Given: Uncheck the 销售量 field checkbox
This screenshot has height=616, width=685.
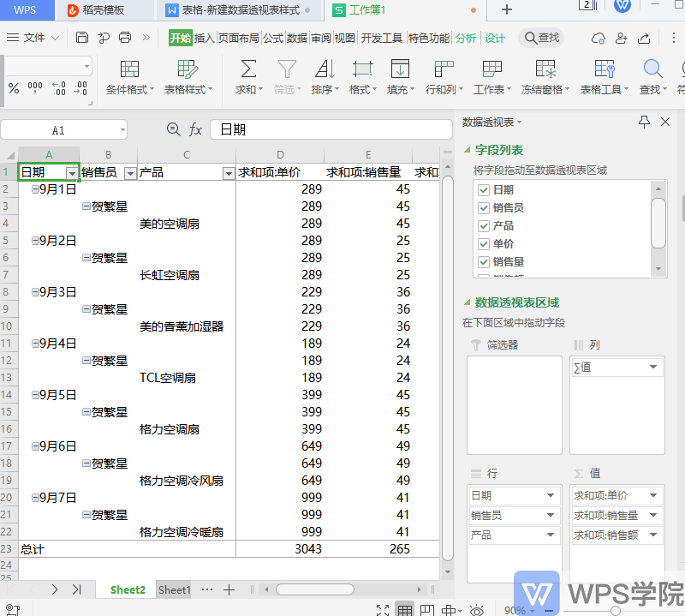Looking at the screenshot, I should coord(484,262).
